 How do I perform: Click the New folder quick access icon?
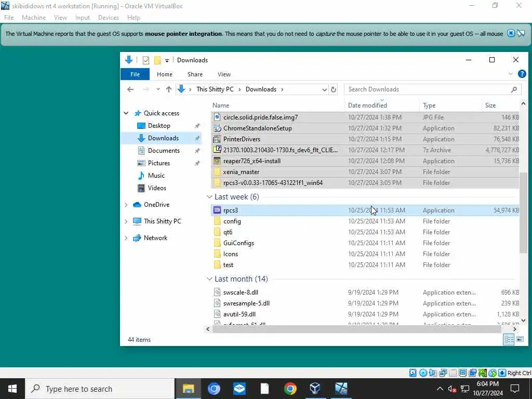click(157, 60)
